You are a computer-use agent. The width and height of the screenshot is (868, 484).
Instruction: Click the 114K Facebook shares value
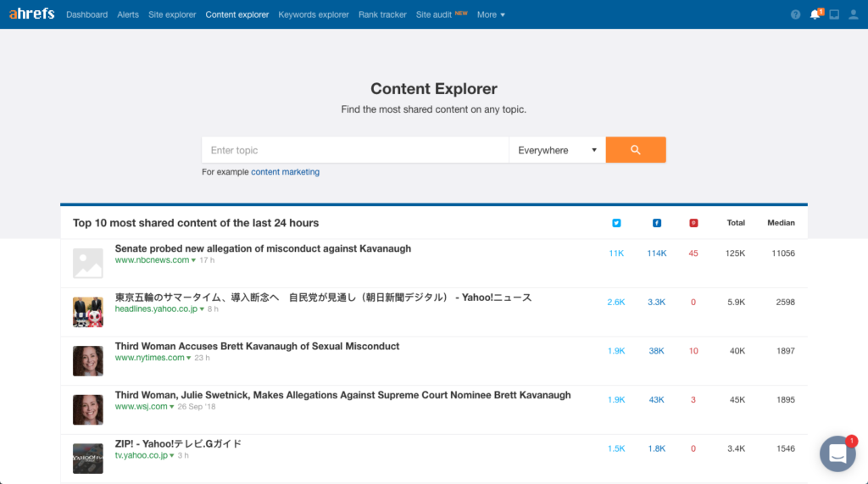pyautogui.click(x=657, y=253)
